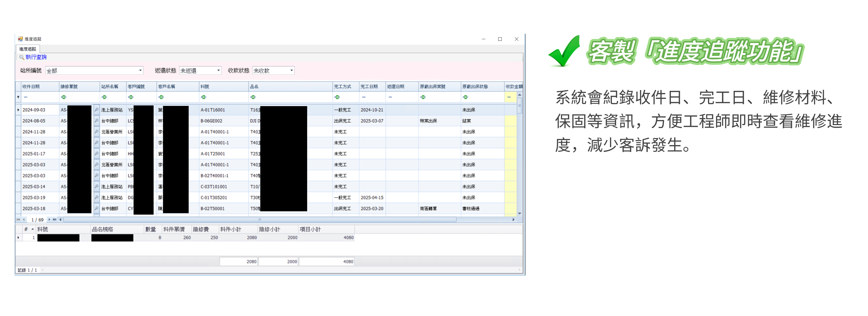
Task: Click filter operator icon under 品名
Action: (x=253, y=97)
